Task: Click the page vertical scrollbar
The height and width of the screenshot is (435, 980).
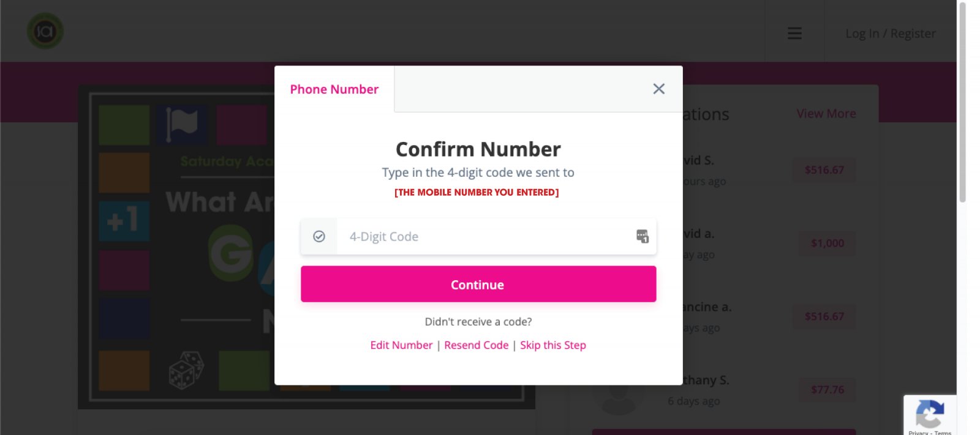Action: coord(962,103)
